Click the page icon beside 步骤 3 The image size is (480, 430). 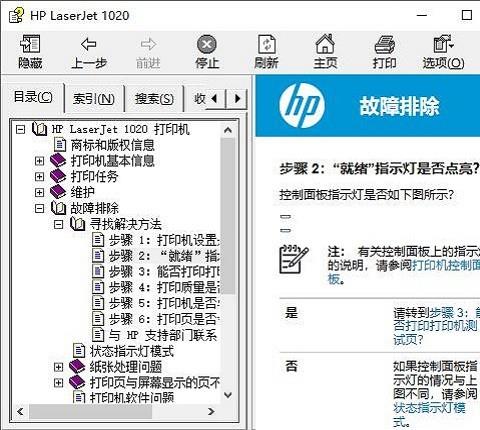98,271
